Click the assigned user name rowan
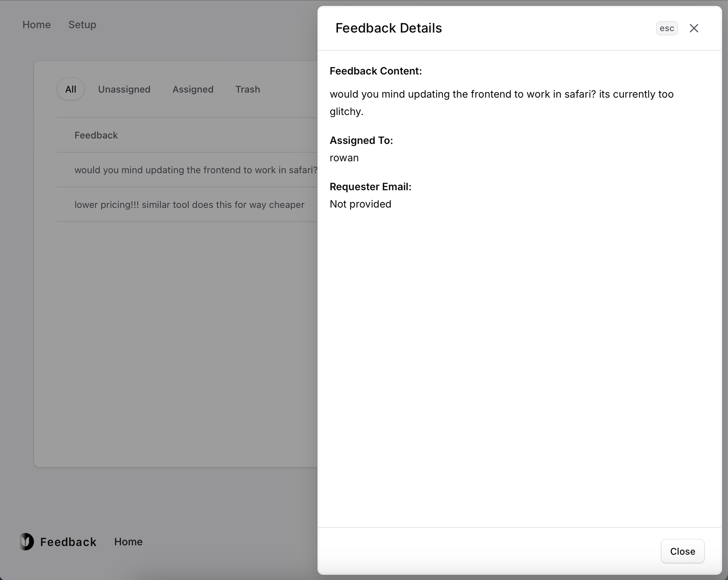The height and width of the screenshot is (580, 728). coord(344,158)
